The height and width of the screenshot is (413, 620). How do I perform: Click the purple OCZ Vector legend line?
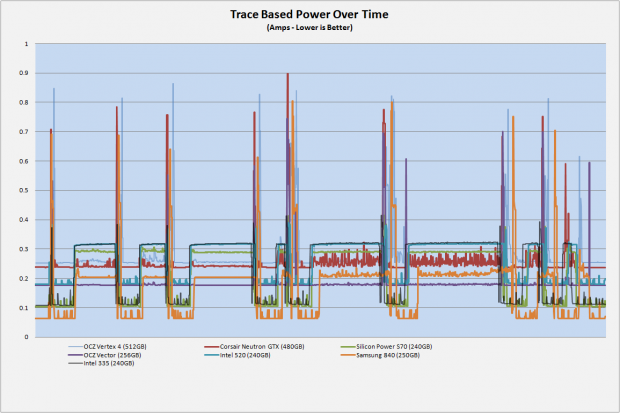click(x=76, y=355)
